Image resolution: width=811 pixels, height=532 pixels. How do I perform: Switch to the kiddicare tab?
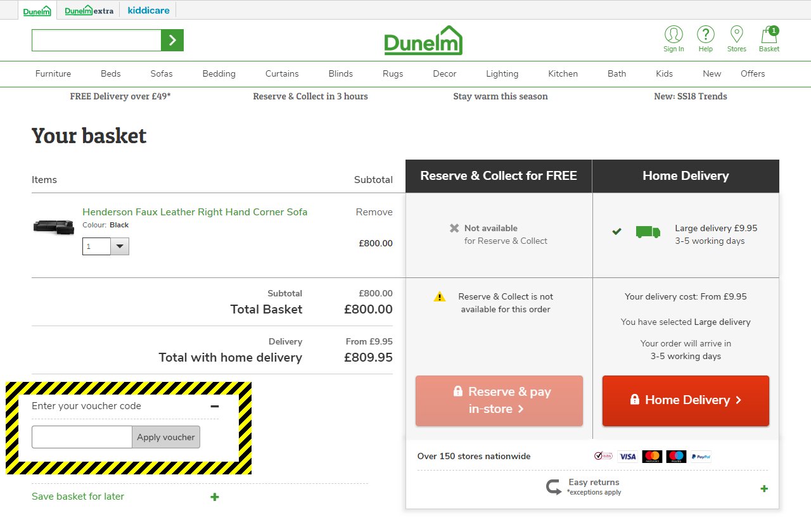click(x=148, y=10)
